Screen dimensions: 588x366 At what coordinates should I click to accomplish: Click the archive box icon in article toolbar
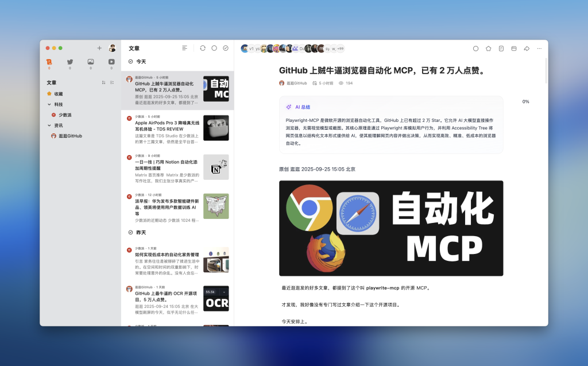click(514, 48)
